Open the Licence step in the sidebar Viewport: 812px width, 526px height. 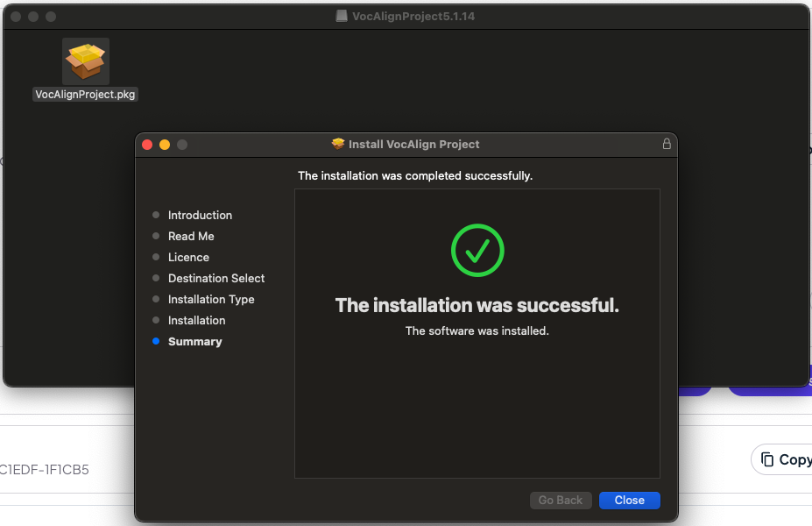[188, 257]
